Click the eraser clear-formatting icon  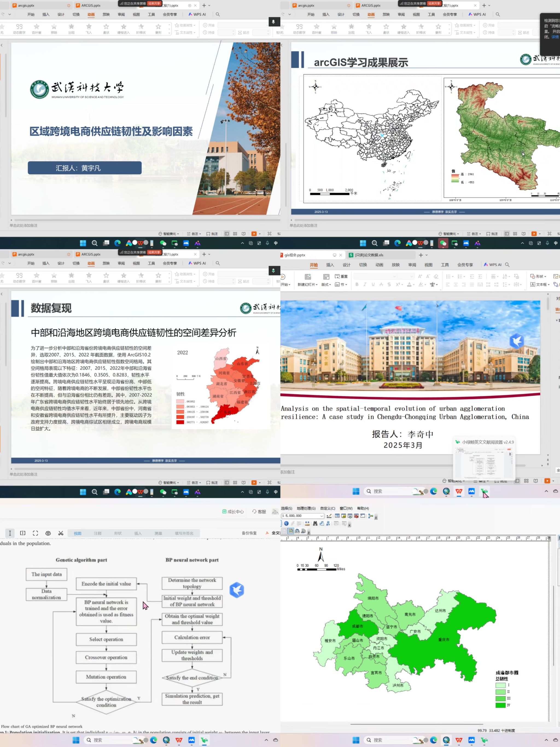point(436,276)
